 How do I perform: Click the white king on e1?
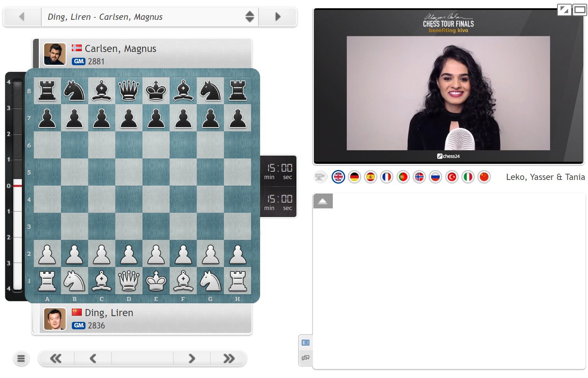(x=156, y=281)
